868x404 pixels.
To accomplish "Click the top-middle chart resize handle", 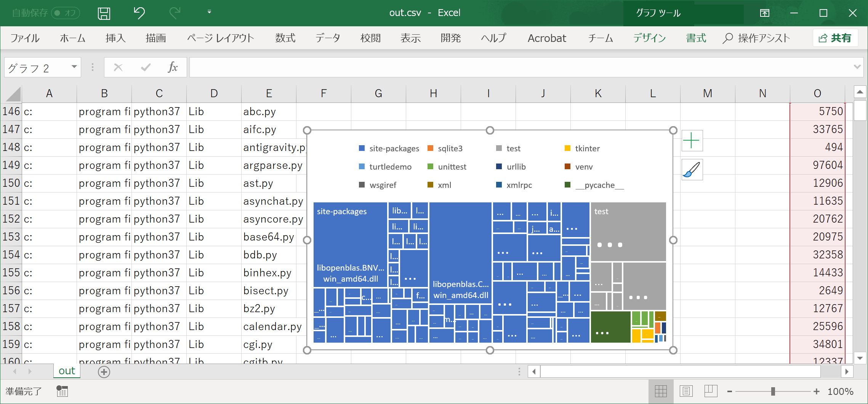I will click(x=490, y=130).
